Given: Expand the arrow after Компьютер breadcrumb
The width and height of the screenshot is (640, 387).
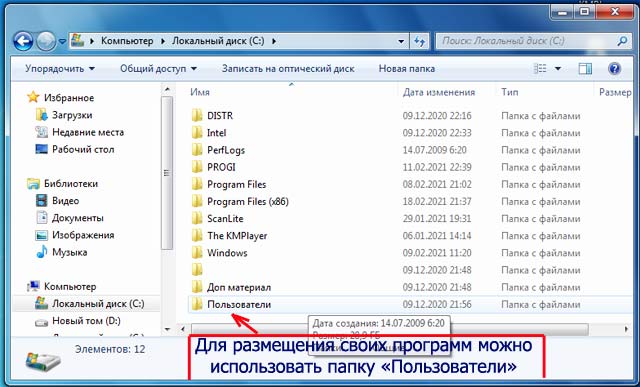Looking at the screenshot, I should tap(162, 41).
